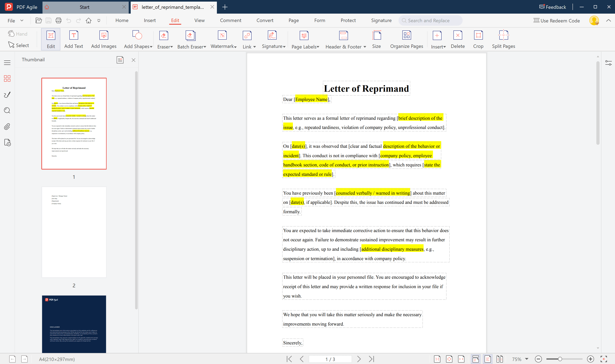Activate the Hand tool

click(17, 34)
